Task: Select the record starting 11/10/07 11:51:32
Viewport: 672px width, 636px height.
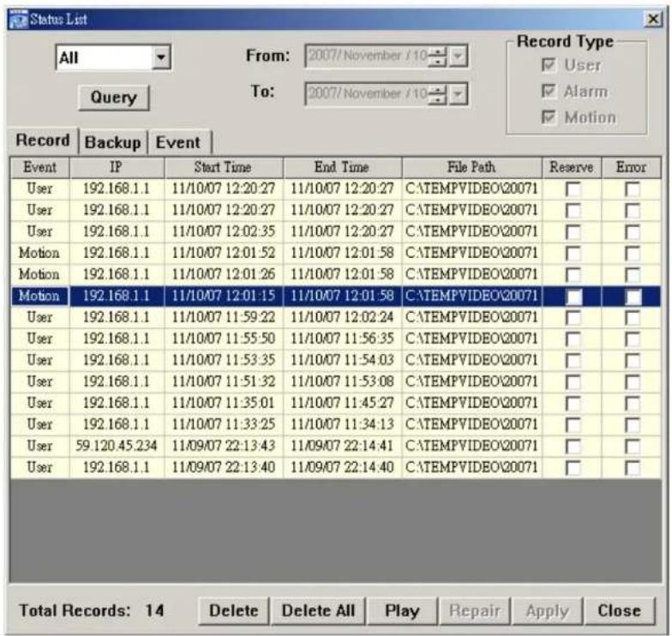Action: point(336,381)
